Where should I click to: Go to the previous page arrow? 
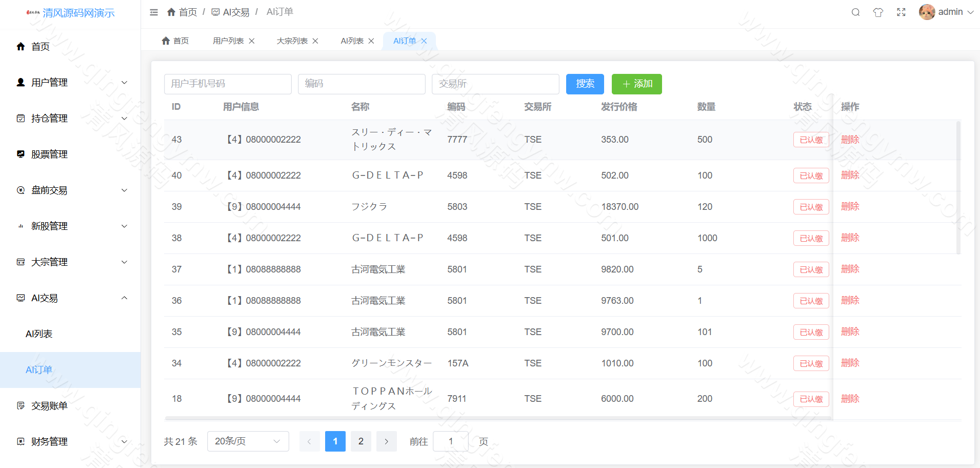[x=309, y=441]
